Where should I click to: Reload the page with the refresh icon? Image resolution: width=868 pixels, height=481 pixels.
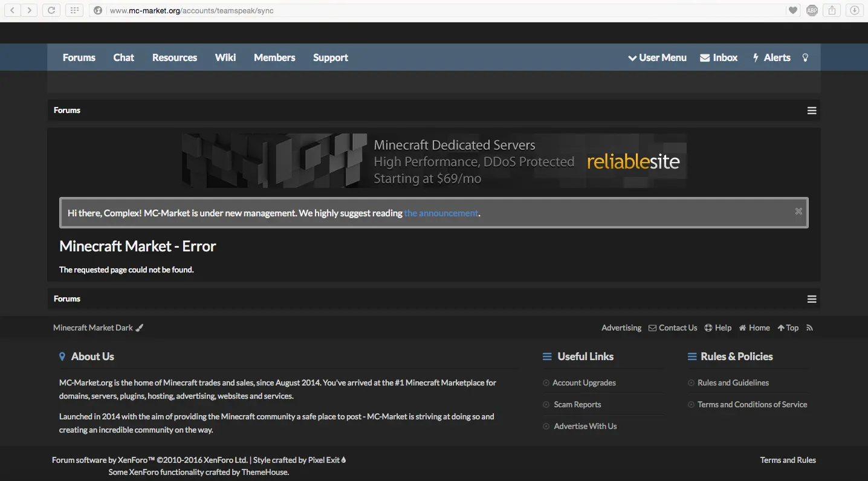[x=51, y=10]
